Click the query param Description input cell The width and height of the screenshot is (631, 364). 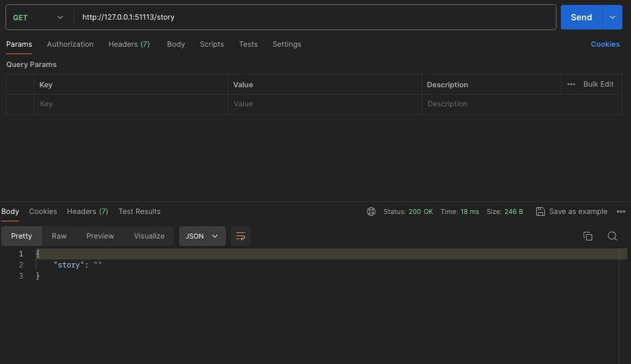point(521,104)
